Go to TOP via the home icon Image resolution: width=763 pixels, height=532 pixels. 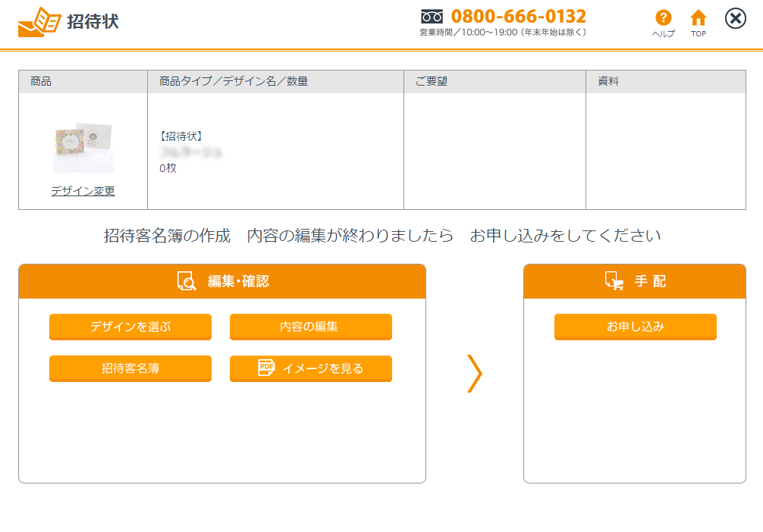[699, 18]
